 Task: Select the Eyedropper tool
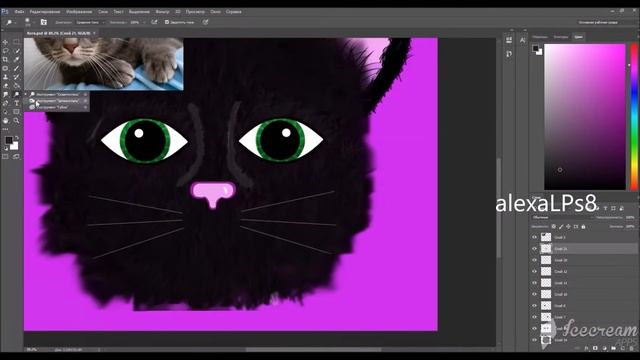16,60
